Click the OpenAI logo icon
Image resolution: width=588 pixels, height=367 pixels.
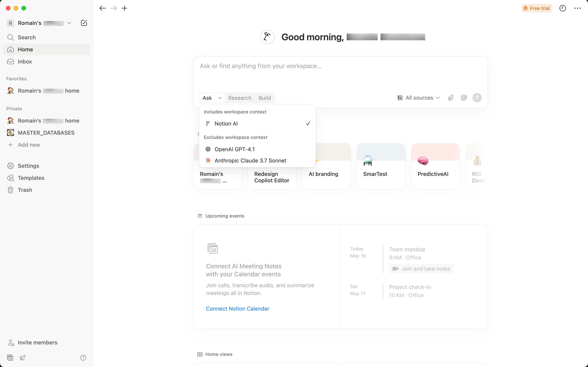[x=208, y=149]
